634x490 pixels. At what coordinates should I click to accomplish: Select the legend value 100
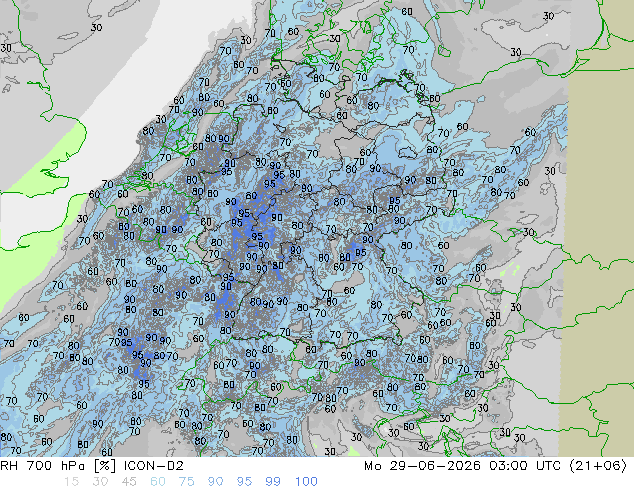[x=306, y=482]
